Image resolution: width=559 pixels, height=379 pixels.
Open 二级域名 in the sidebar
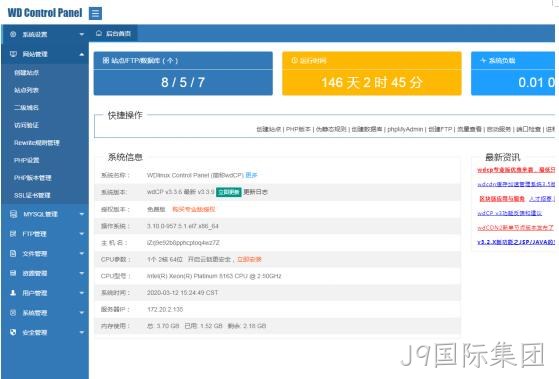click(26, 108)
